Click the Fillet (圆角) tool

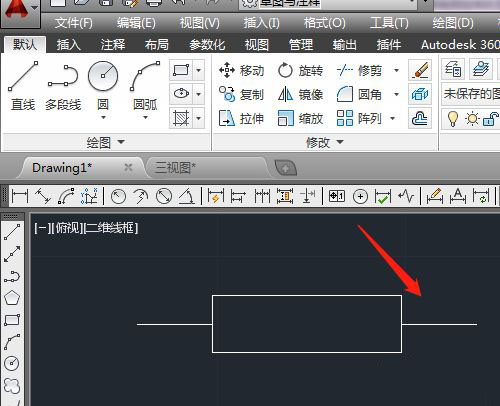click(359, 95)
